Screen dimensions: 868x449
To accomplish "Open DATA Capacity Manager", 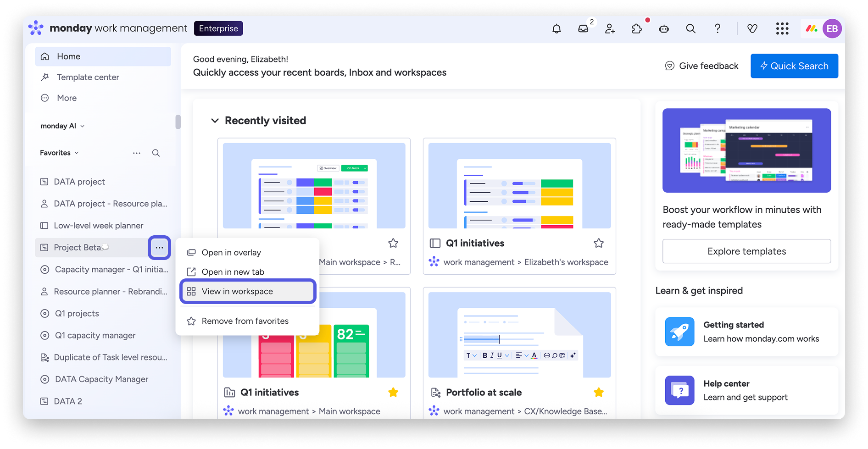I will coord(103,379).
